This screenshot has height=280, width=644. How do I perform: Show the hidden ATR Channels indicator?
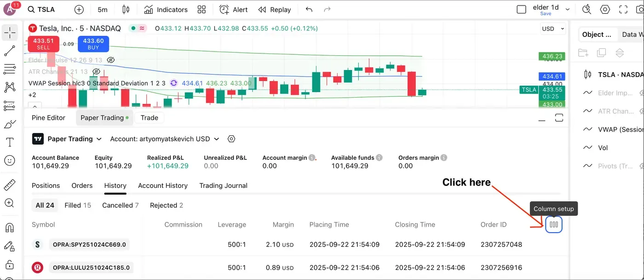tap(96, 72)
